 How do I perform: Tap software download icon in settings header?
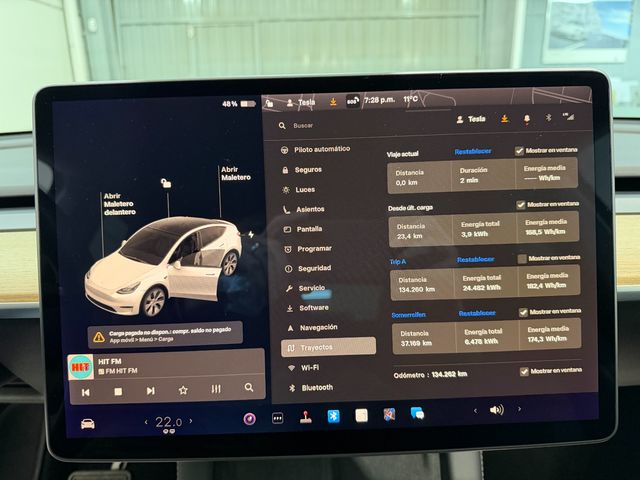pos(504,119)
